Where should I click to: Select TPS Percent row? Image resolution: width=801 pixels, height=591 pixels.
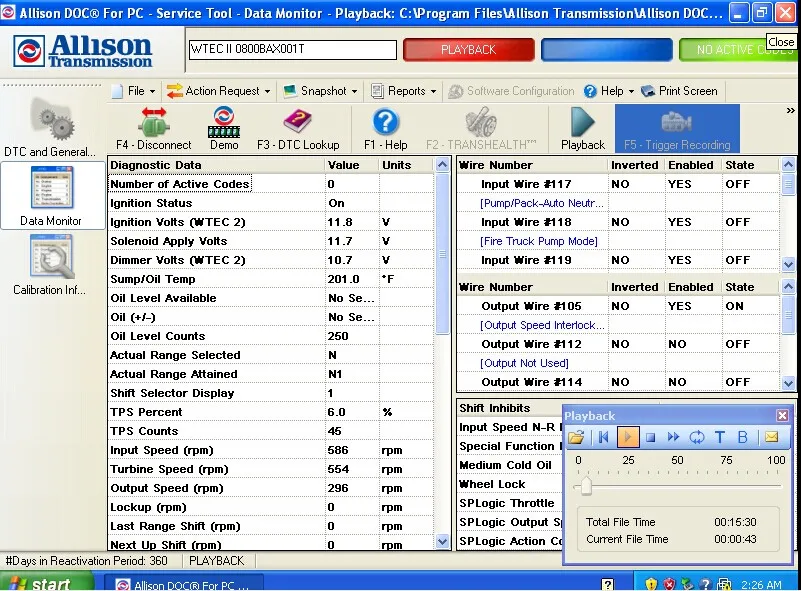271,412
